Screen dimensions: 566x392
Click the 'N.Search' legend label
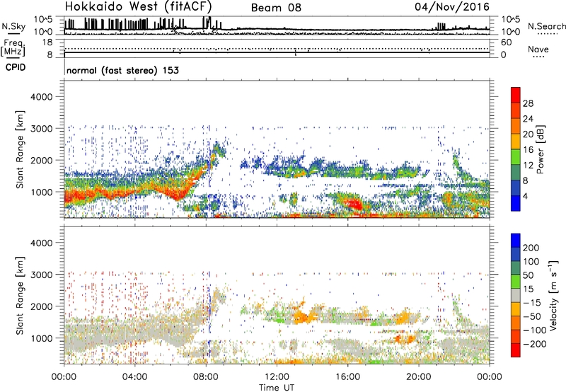546,26
